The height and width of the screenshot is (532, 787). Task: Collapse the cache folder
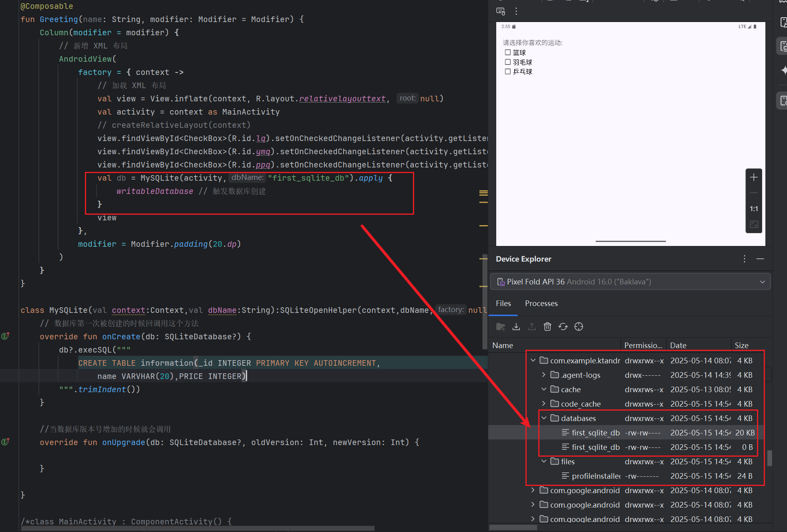(x=544, y=389)
